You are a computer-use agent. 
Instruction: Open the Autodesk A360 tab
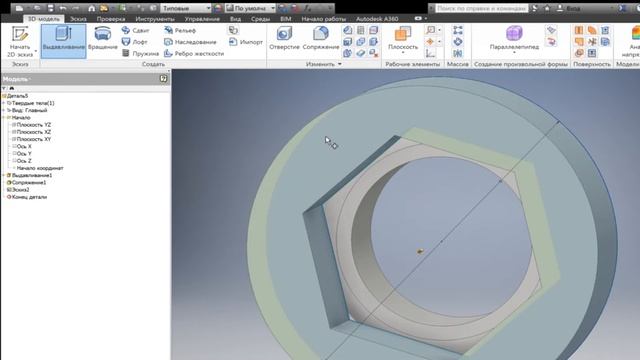377,19
